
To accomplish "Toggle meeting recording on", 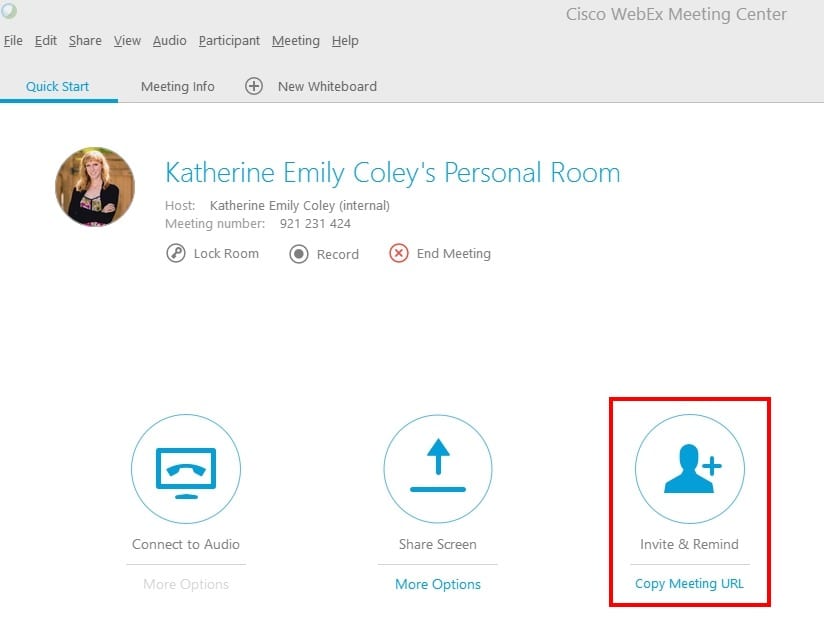I will pos(297,253).
